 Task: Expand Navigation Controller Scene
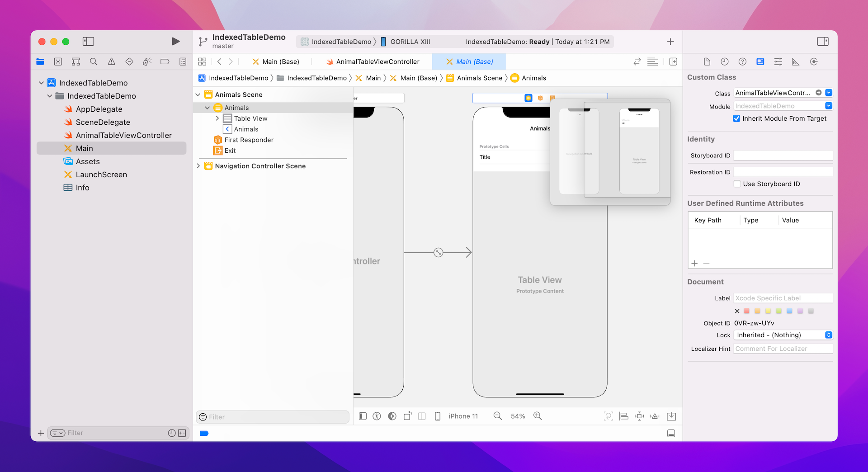pyautogui.click(x=198, y=166)
